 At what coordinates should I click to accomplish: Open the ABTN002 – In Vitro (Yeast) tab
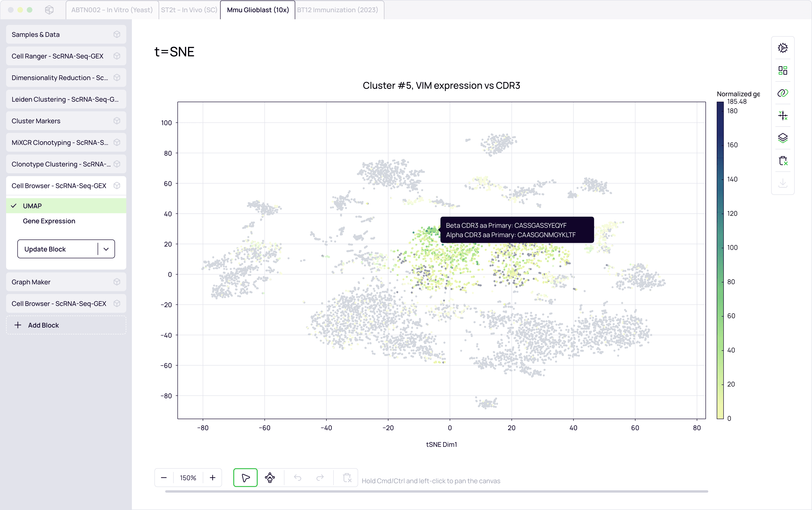pos(112,10)
